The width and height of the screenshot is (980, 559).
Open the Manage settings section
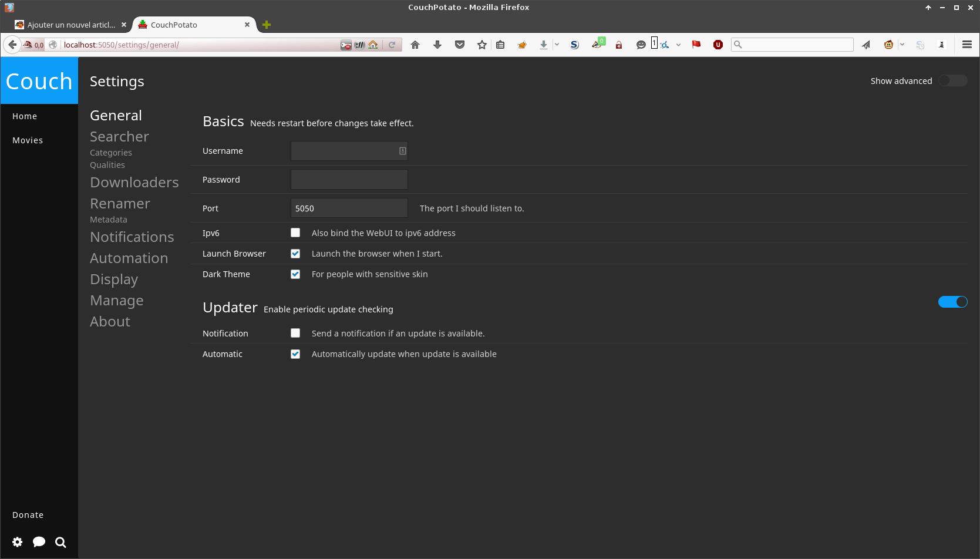(117, 300)
